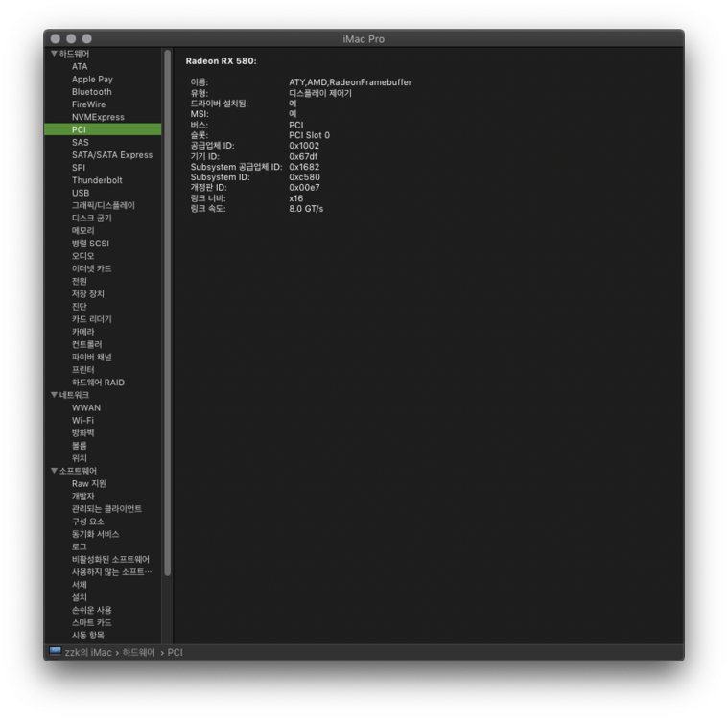Select 개발자 under 소프트웨어
728x719 pixels.
click(x=82, y=497)
